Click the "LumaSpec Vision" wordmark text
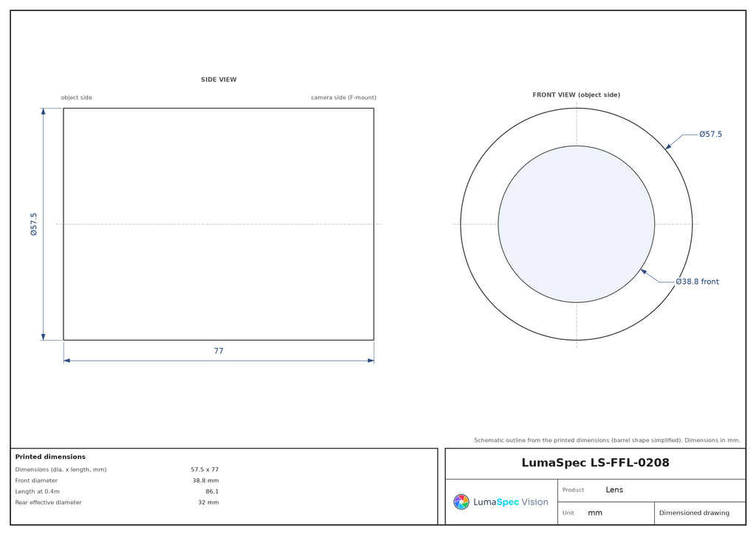 [511, 502]
